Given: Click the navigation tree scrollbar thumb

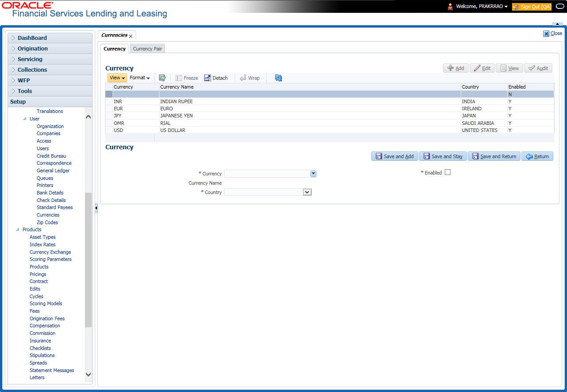Looking at the screenshot, I should point(88,260).
